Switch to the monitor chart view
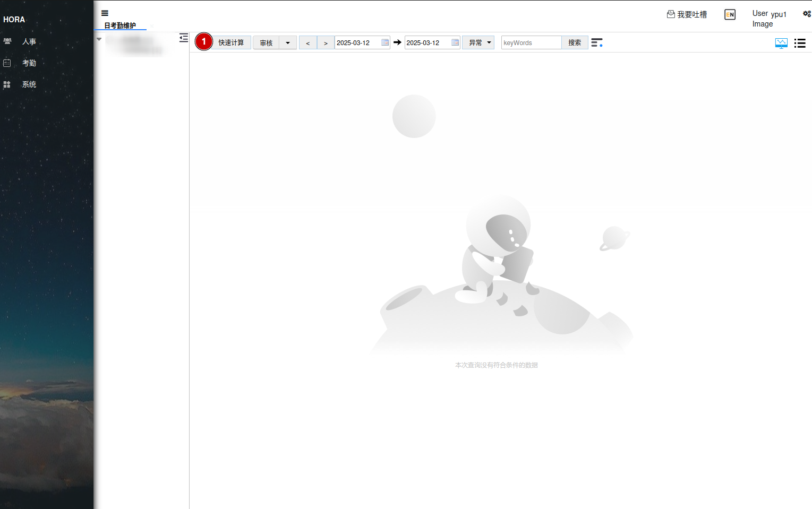 781,43
